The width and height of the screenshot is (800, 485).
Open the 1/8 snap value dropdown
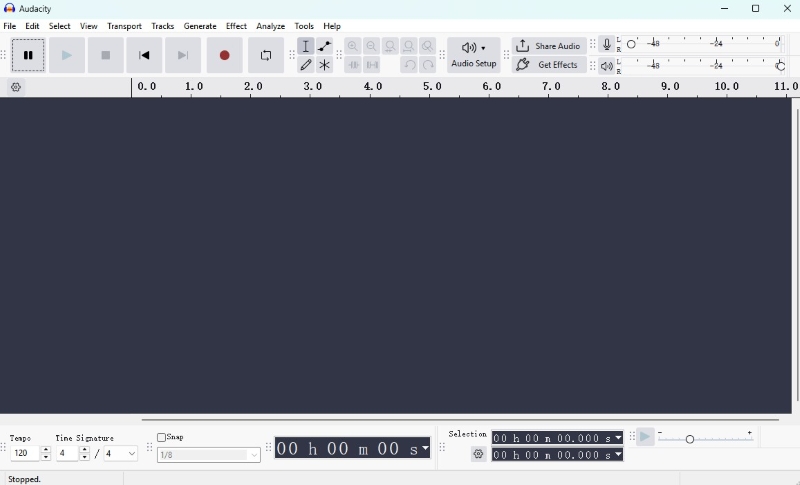[x=209, y=455]
